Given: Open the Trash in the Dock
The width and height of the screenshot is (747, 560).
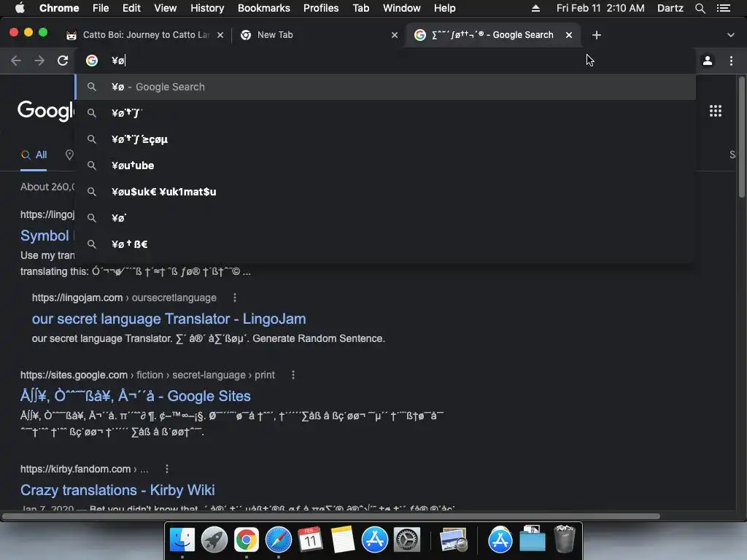Looking at the screenshot, I should 565,539.
